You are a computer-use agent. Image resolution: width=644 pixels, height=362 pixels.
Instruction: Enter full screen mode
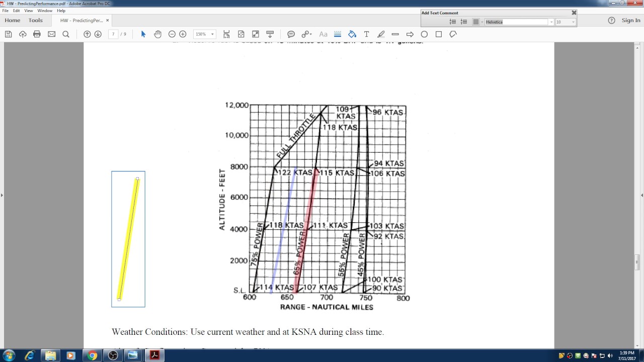[x=256, y=34]
